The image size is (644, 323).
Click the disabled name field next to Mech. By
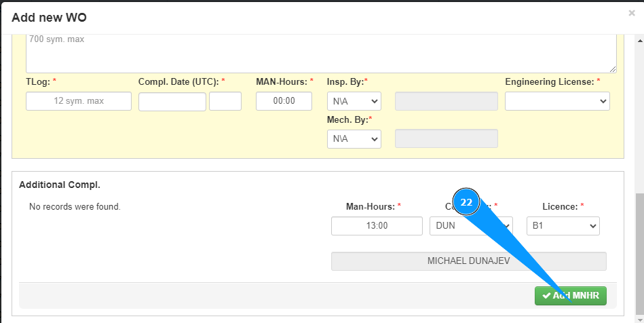point(447,138)
